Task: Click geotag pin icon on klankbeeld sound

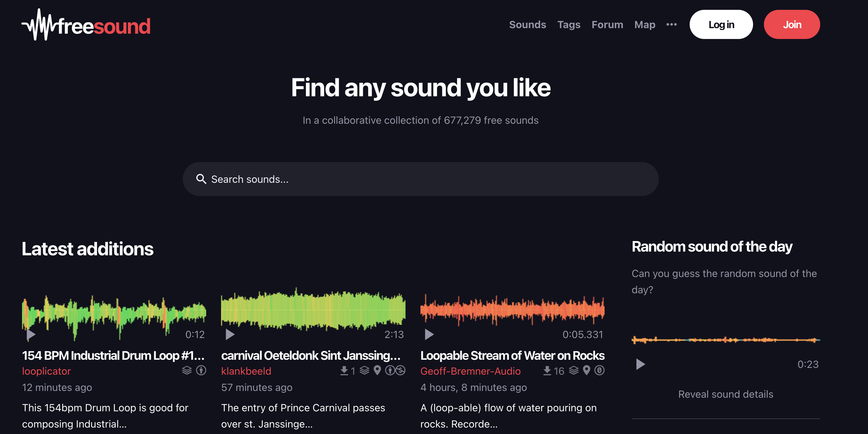Action: pyautogui.click(x=377, y=370)
